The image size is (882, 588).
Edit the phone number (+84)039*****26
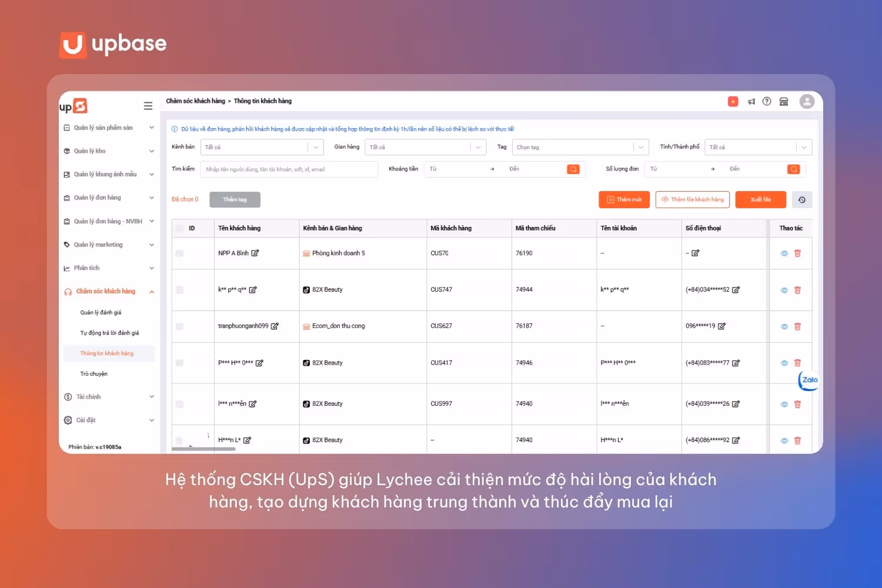736,404
